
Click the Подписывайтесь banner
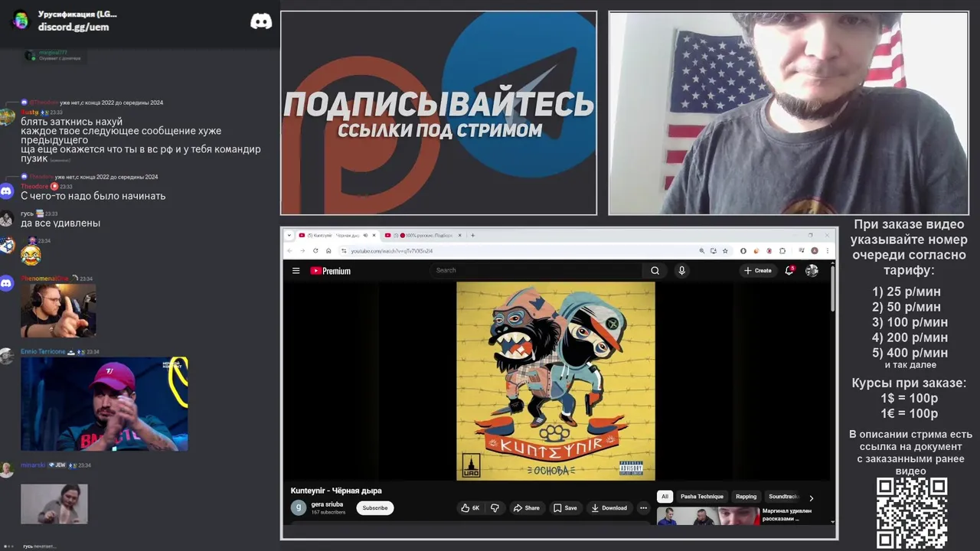[439, 112]
